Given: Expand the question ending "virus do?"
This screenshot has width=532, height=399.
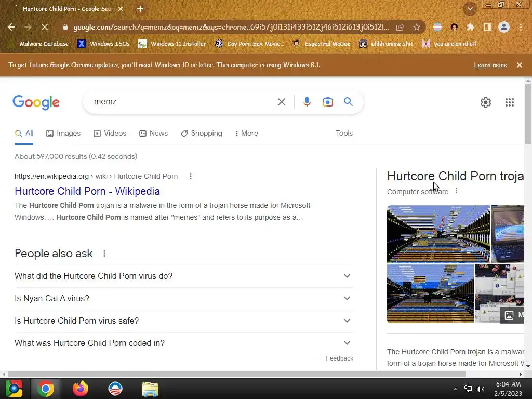Looking at the screenshot, I should (x=184, y=276).
